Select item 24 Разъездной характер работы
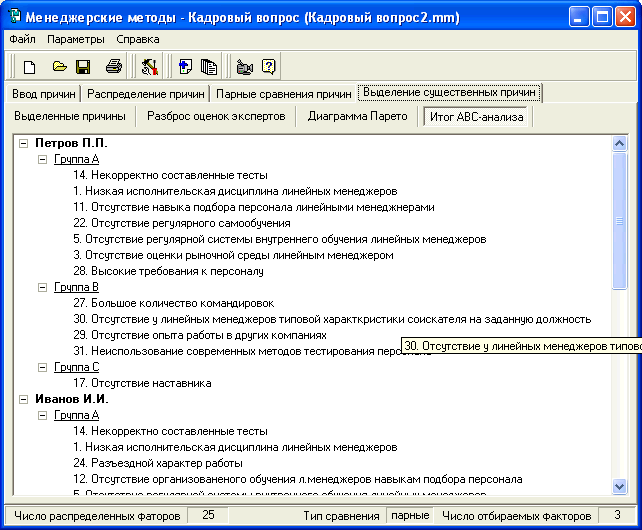The image size is (642, 530). (158, 463)
